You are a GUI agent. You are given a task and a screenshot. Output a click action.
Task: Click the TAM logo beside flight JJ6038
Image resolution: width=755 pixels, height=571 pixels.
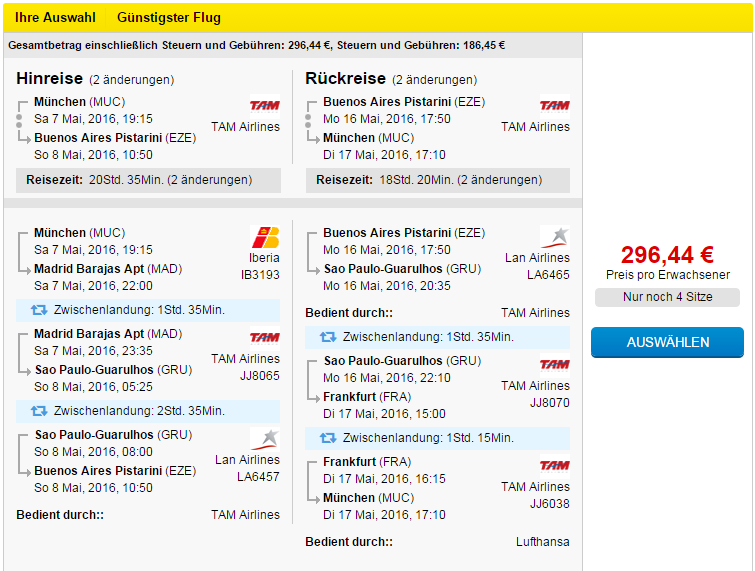pyautogui.click(x=555, y=466)
